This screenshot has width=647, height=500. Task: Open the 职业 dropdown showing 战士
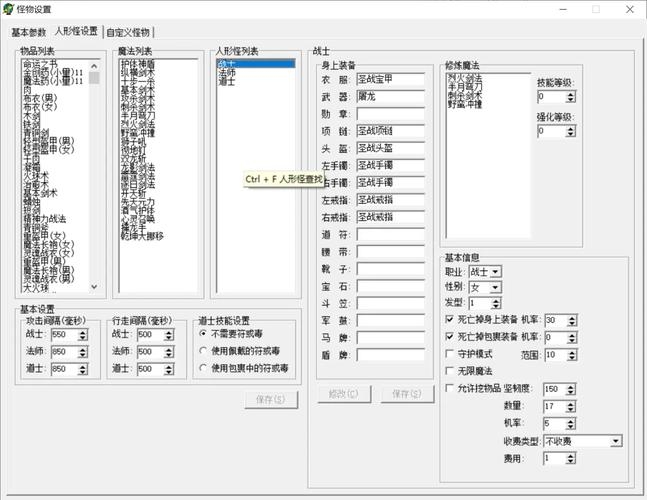(496, 272)
